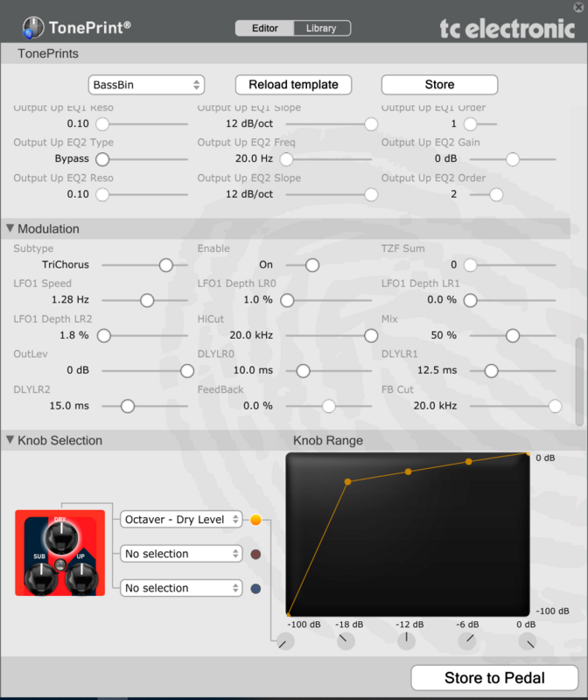
Task: Click the first curve point on graph
Action: click(289, 615)
